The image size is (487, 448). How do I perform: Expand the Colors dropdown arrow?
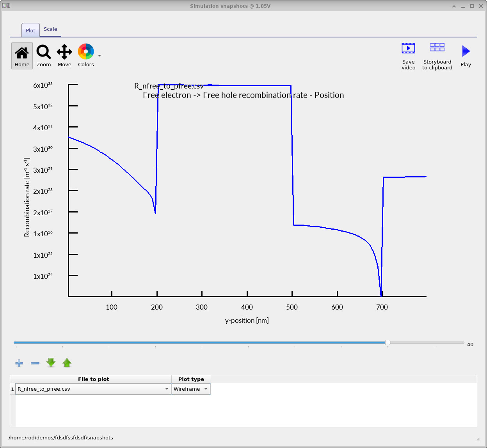point(100,56)
